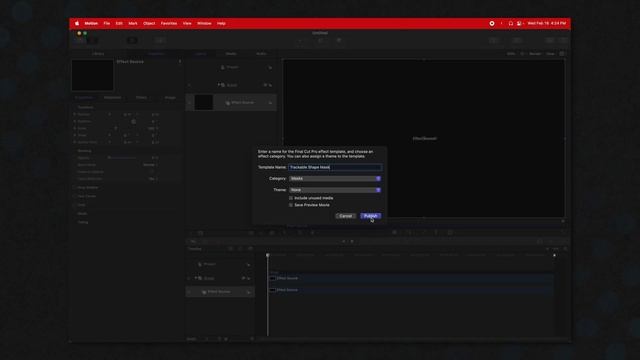Open the Category dropdown showing Masks

[335, 178]
